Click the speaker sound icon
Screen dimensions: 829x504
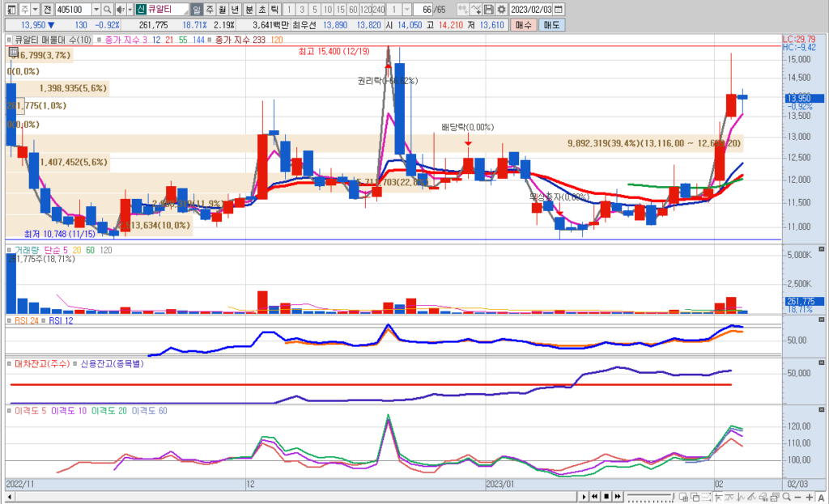tap(121, 9)
